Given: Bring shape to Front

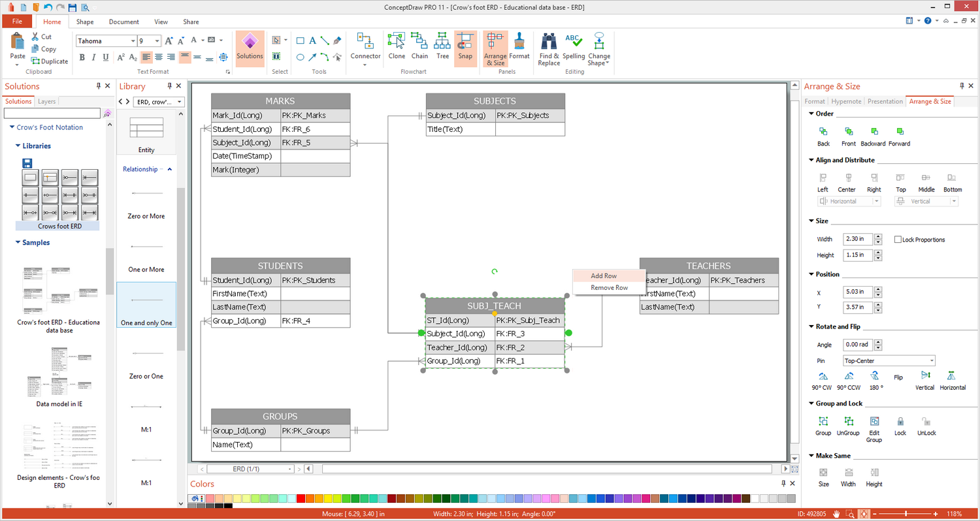Looking at the screenshot, I should pos(849,136).
